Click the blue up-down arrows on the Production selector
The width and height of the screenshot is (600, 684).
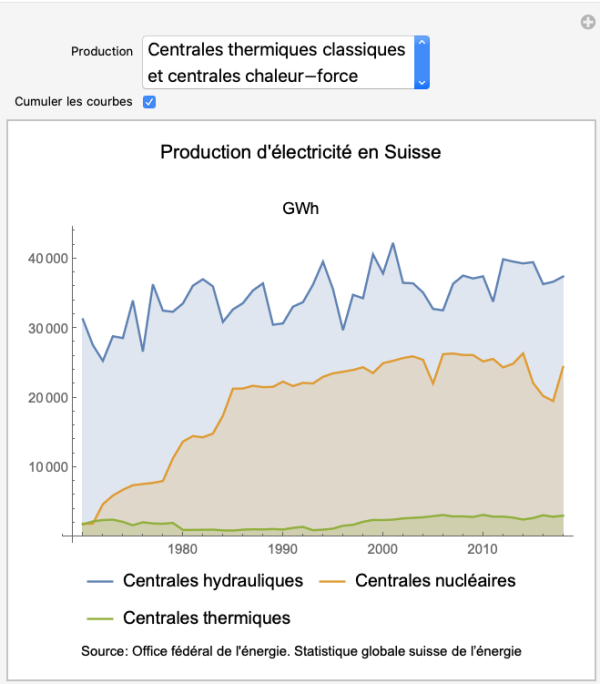[x=421, y=62]
